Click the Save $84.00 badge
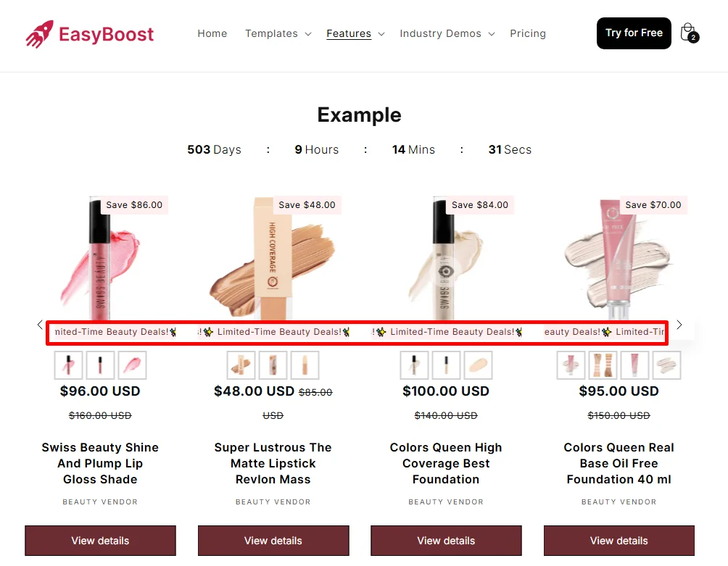 point(480,205)
